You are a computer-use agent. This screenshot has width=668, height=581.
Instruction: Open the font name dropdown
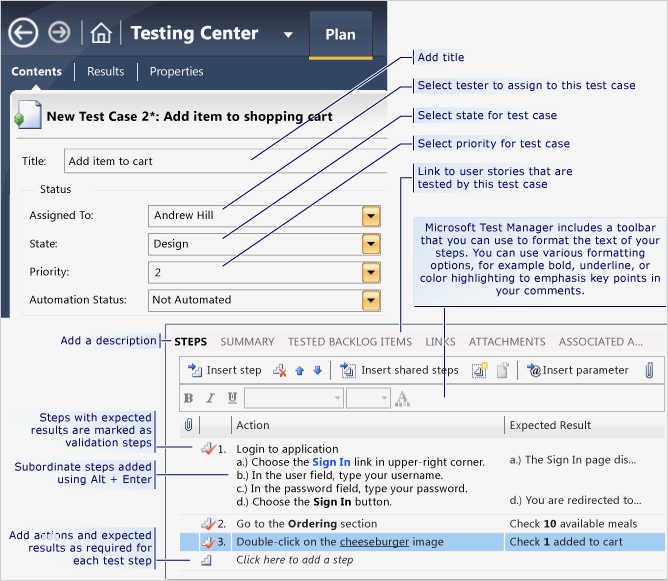(x=294, y=398)
